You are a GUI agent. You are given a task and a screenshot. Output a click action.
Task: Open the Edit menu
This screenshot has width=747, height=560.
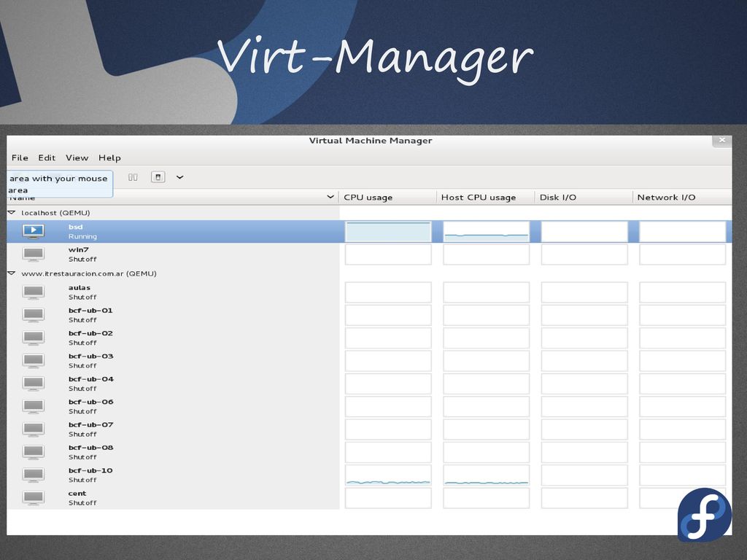[47, 157]
